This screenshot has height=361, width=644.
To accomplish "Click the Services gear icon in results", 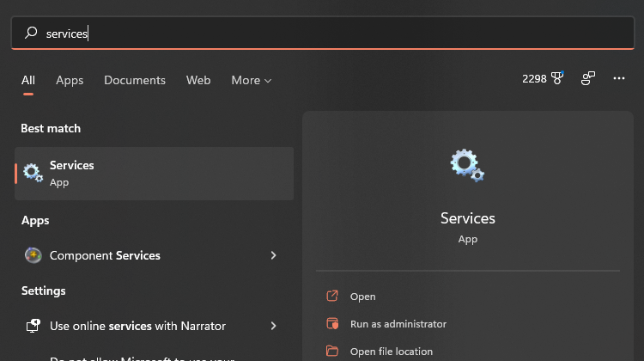I will point(33,173).
